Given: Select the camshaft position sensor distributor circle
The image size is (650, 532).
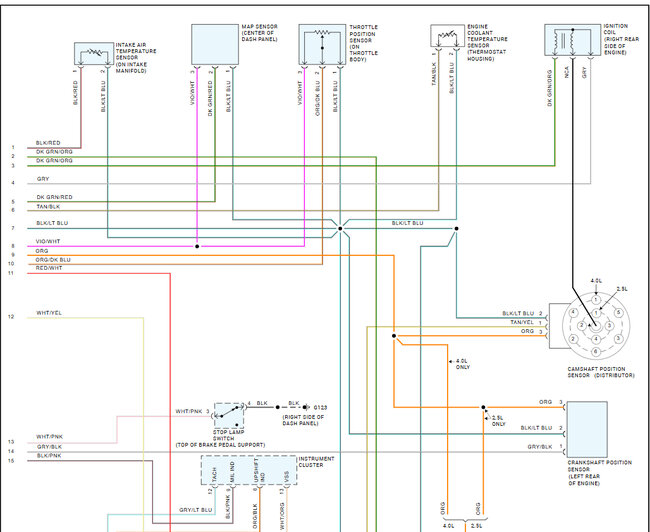Looking at the screenshot, I should click(596, 326).
